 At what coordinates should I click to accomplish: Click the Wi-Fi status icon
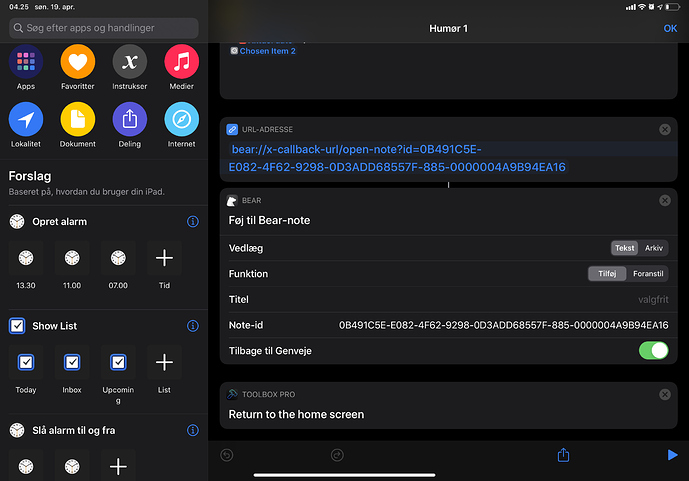pos(642,7)
